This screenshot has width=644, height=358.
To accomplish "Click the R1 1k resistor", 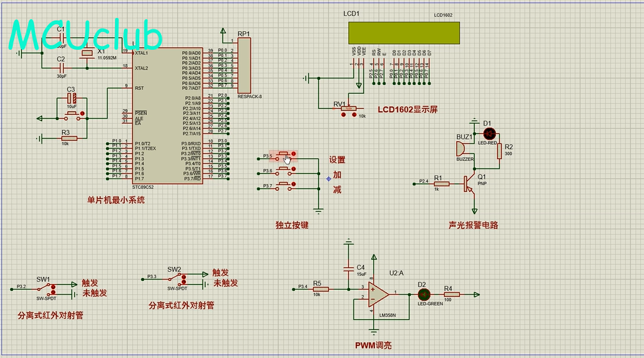I will coord(441,184).
